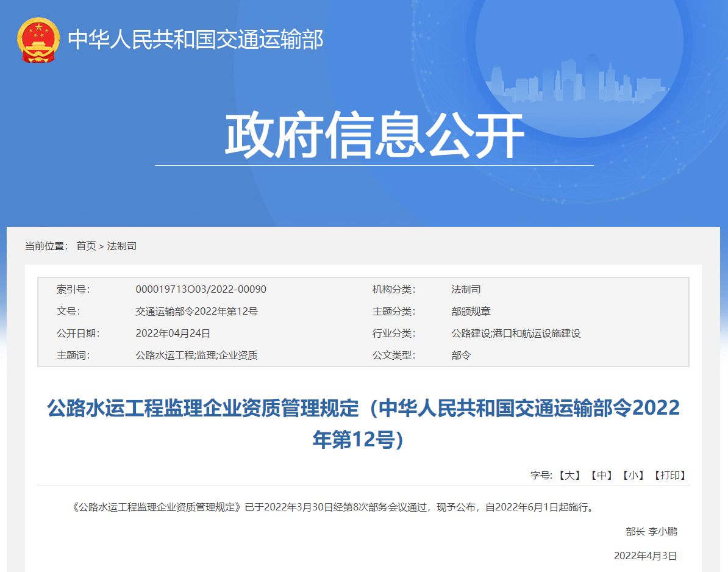Set font size to 小

coord(633,475)
